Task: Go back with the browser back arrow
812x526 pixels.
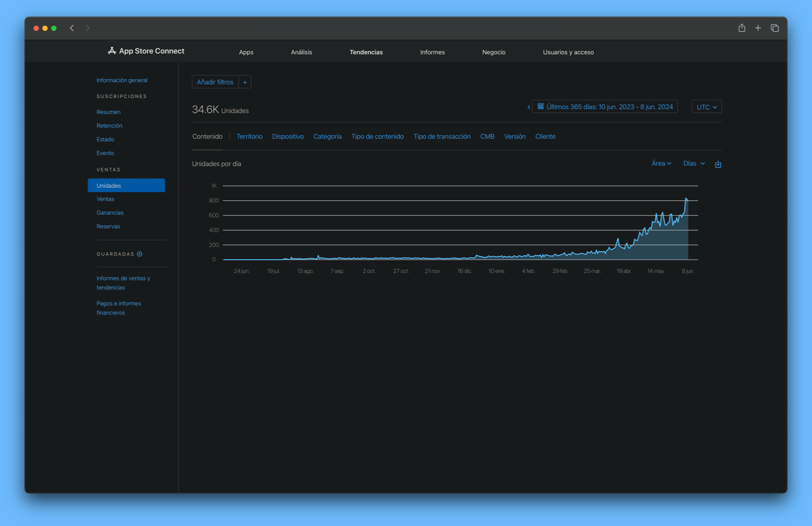Action: pyautogui.click(x=72, y=28)
